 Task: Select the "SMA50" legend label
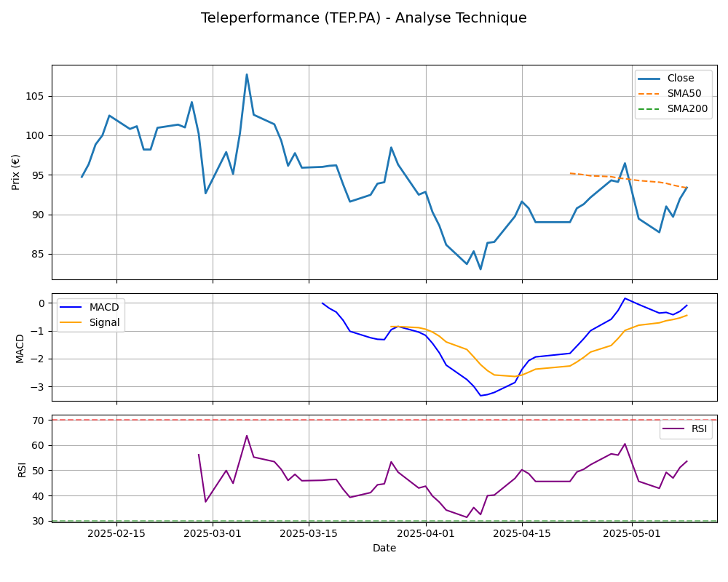tap(684, 93)
